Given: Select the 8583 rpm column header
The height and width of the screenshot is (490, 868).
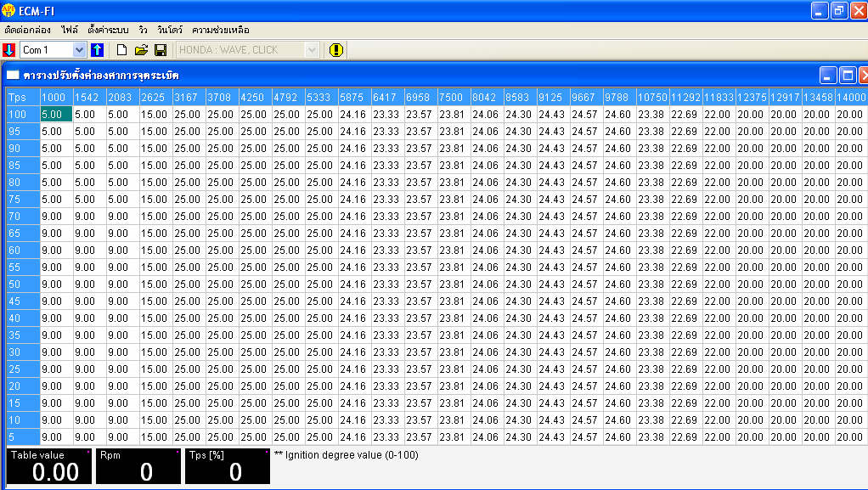Looking at the screenshot, I should [520, 97].
